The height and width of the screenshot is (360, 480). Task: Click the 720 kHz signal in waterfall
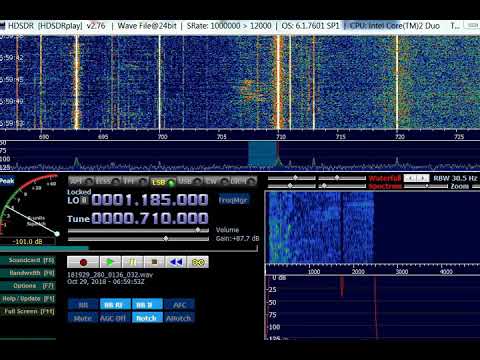pos(397,82)
